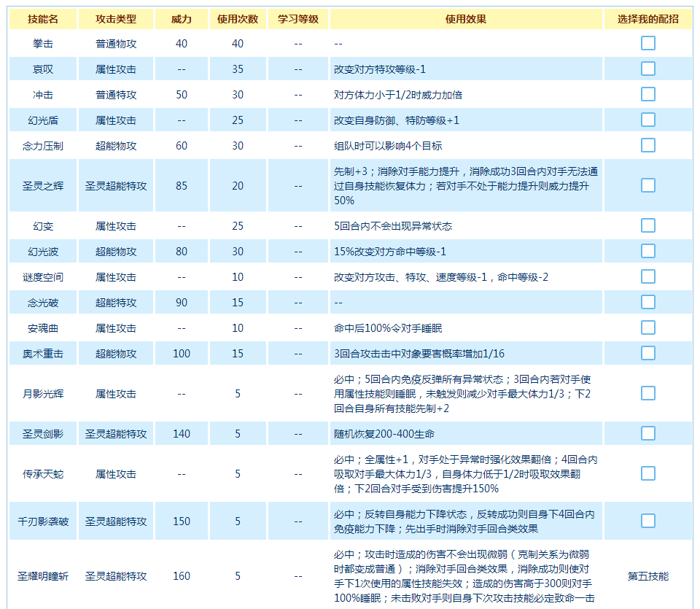
Task: Click the 圣耀明瞳斩 skill name
Action: [43, 575]
